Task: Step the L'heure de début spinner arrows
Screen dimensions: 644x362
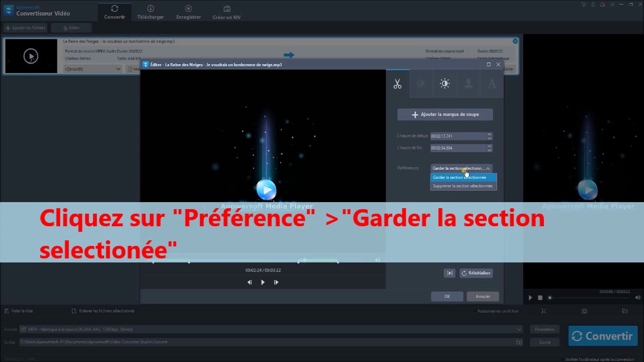Action: (489, 136)
